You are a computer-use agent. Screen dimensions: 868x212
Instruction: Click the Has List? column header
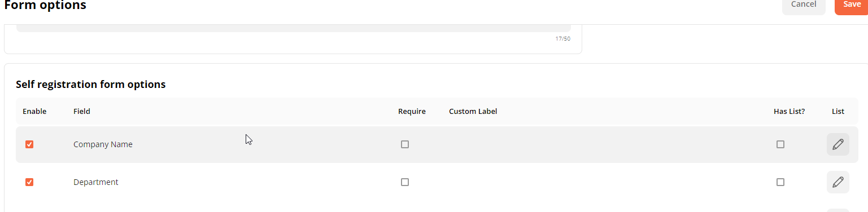pyautogui.click(x=789, y=111)
